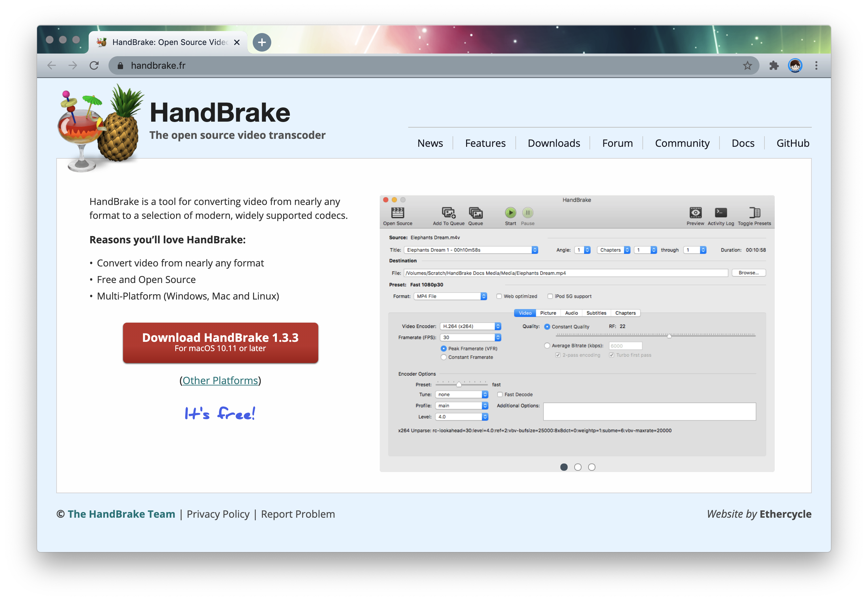The image size is (868, 601).
Task: Click the Open Source clapperboard icon
Action: (398, 213)
